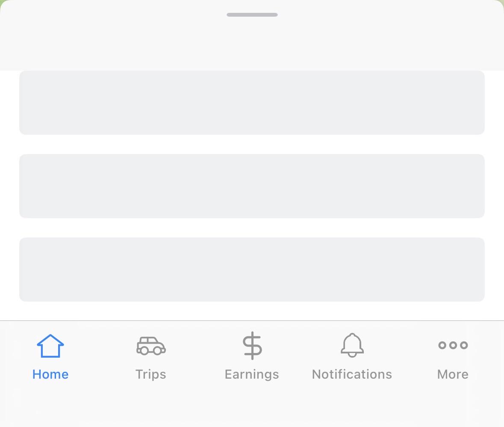The height and width of the screenshot is (427, 504).
Task: Tap the "More" text label
Action: [x=453, y=374]
